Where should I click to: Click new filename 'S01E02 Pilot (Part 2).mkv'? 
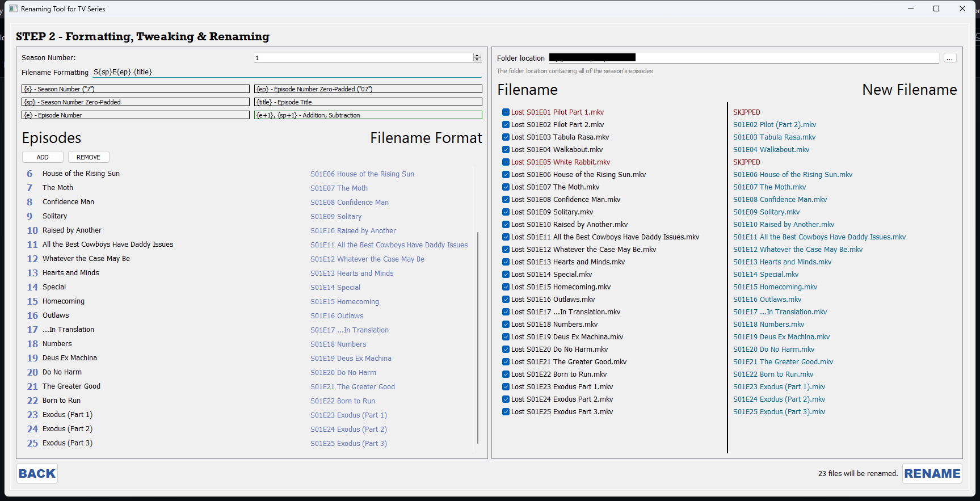775,125
